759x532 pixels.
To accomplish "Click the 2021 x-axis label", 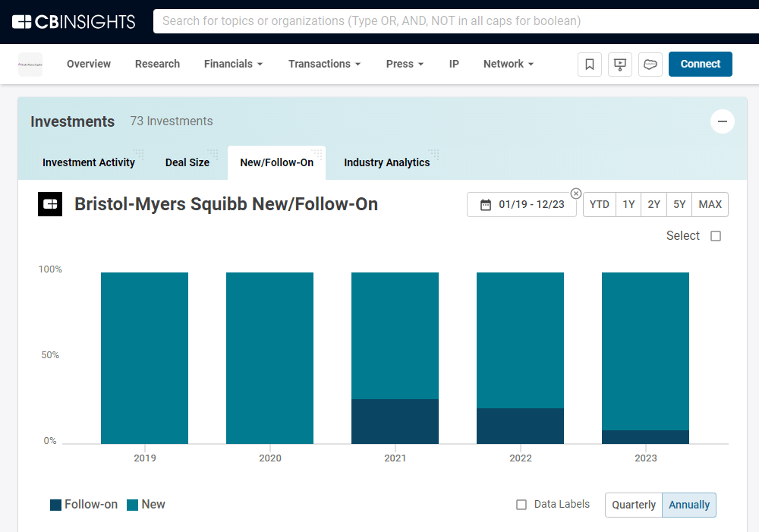I will click(395, 458).
